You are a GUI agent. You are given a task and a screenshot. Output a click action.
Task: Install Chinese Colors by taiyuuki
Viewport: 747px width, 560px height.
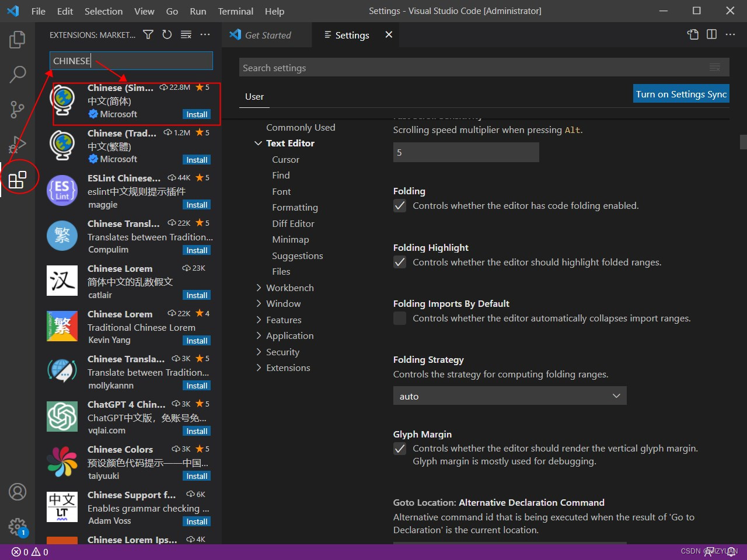click(197, 476)
